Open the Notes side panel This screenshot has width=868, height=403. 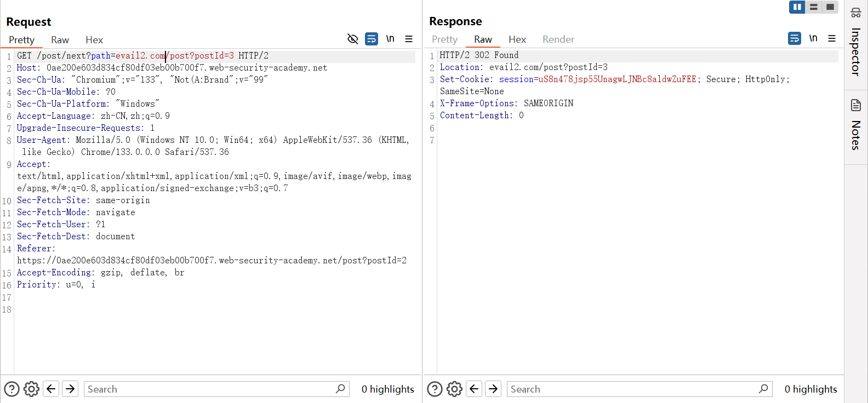(x=855, y=126)
